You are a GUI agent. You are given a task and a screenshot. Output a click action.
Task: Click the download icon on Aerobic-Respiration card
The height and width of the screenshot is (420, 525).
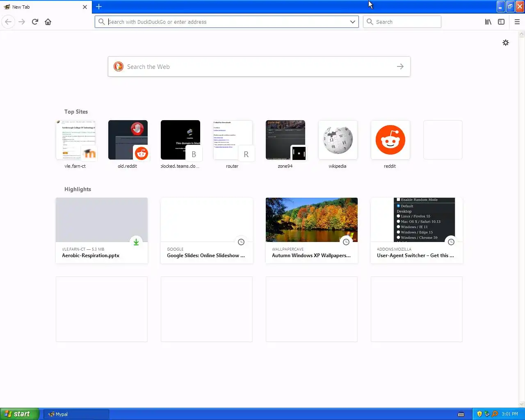pos(136,242)
